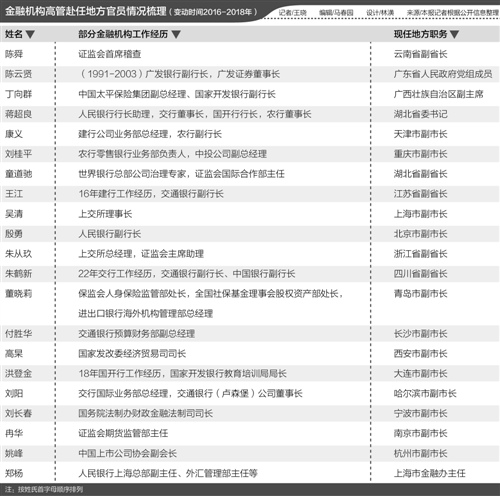Select the name 陈舜 in first row
The image size is (500, 496).
tap(14, 54)
